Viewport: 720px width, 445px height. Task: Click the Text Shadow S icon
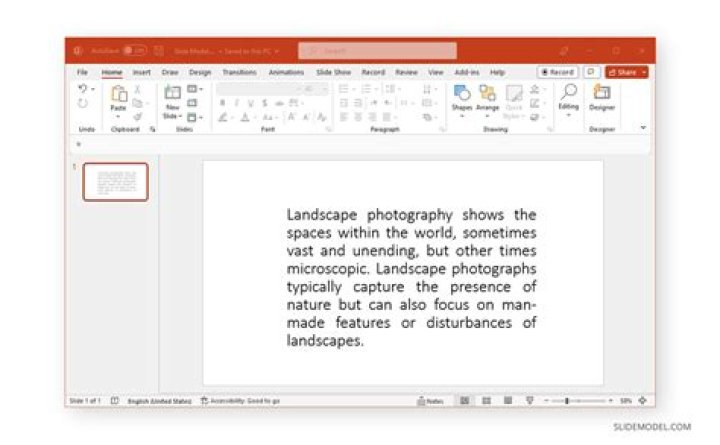[264, 103]
